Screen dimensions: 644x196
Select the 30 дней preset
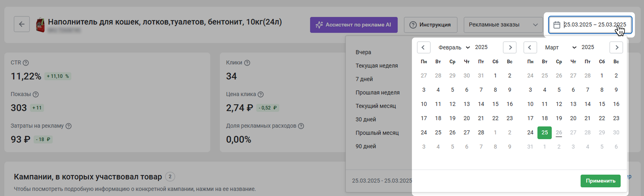tap(366, 119)
